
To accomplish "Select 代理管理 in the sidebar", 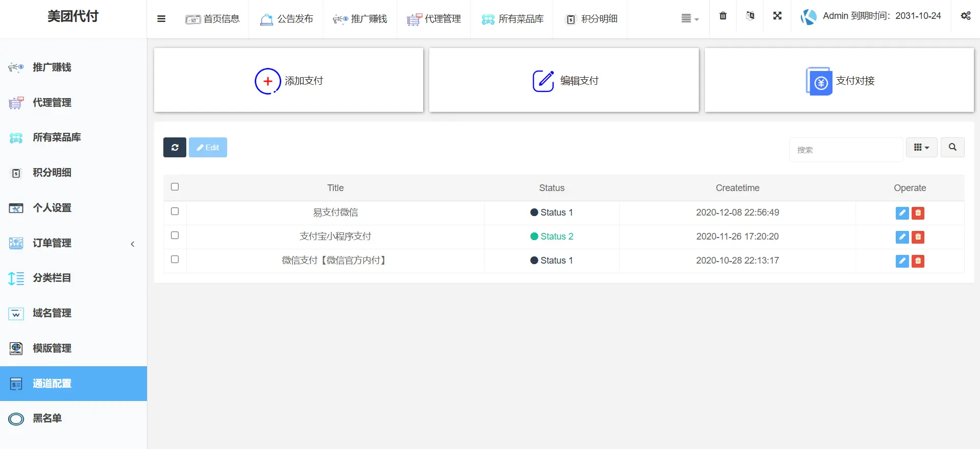I will click(73, 102).
